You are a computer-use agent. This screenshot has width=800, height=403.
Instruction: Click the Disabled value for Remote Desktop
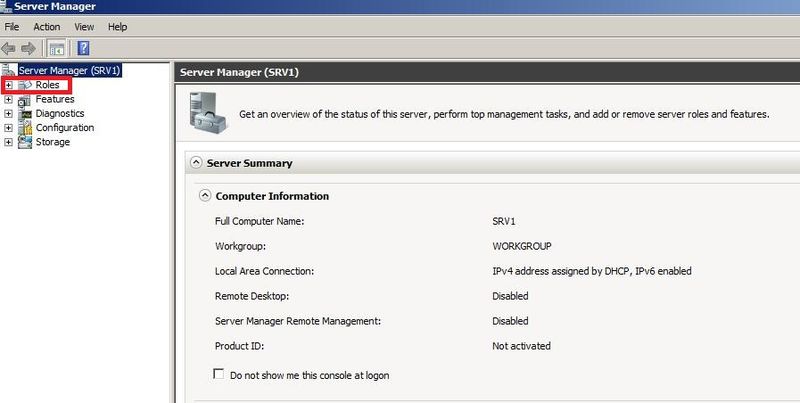[x=510, y=296]
